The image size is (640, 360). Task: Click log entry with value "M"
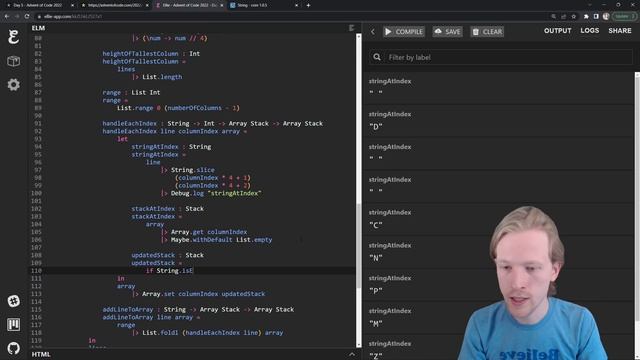pos(500,317)
